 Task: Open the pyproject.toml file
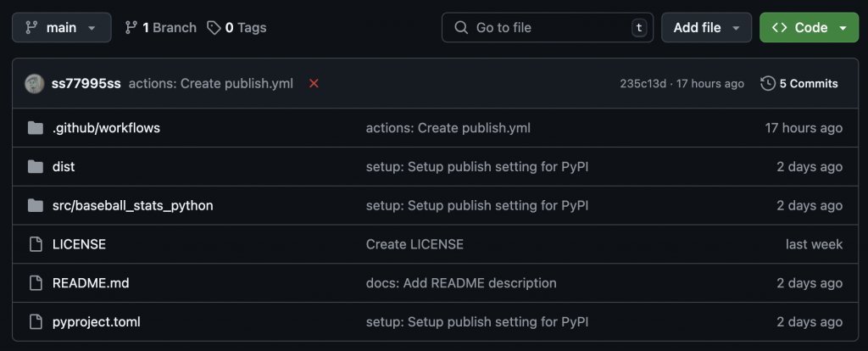[x=97, y=322]
